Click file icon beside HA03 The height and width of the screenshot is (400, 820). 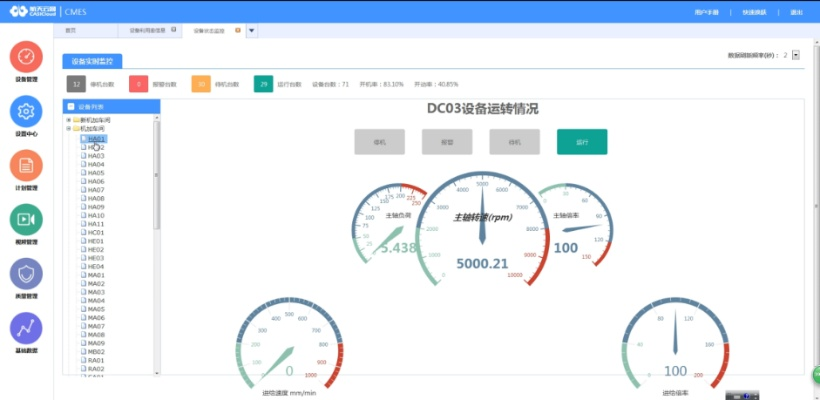83,156
